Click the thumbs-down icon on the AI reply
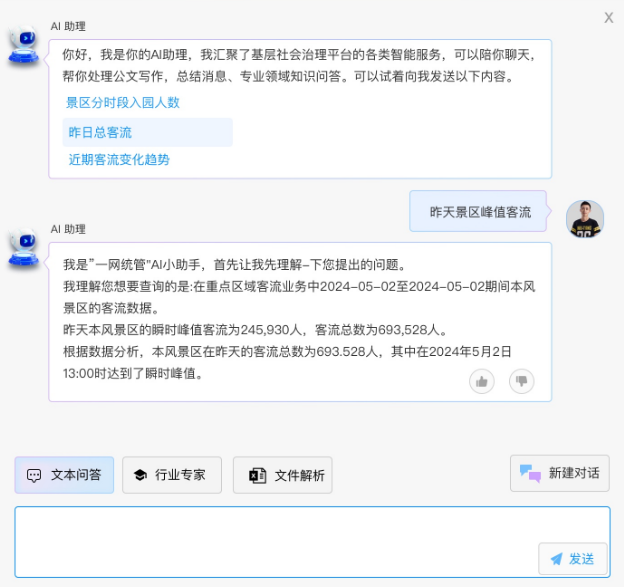The width and height of the screenshot is (624, 587). coord(521,381)
